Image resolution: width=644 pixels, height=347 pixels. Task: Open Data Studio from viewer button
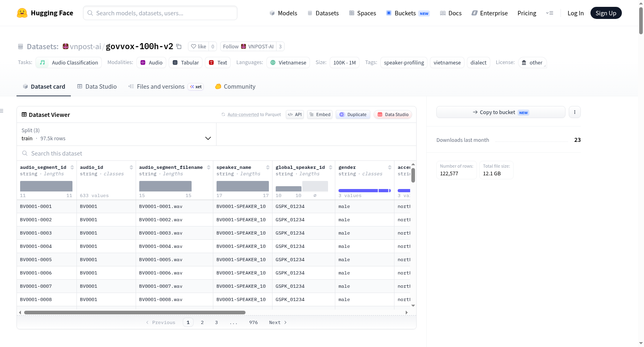click(393, 114)
